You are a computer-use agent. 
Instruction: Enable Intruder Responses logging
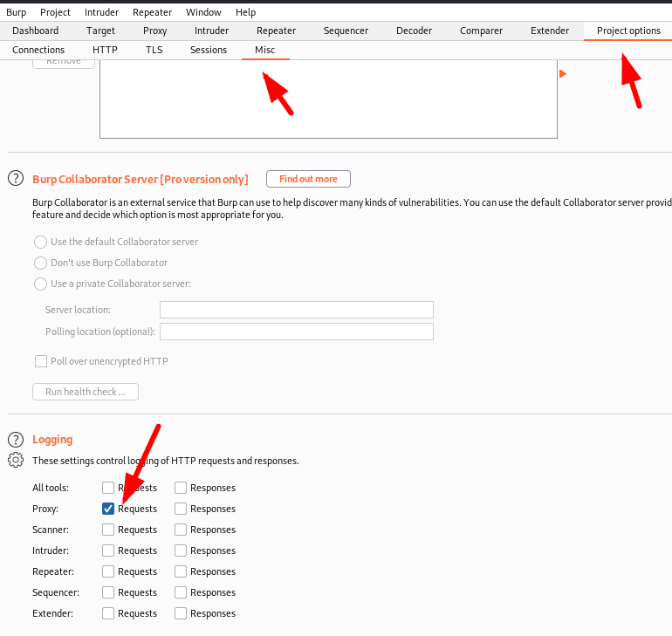pyautogui.click(x=181, y=551)
